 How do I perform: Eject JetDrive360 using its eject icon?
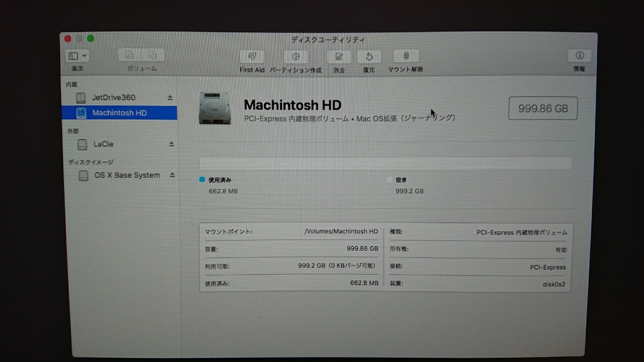170,97
